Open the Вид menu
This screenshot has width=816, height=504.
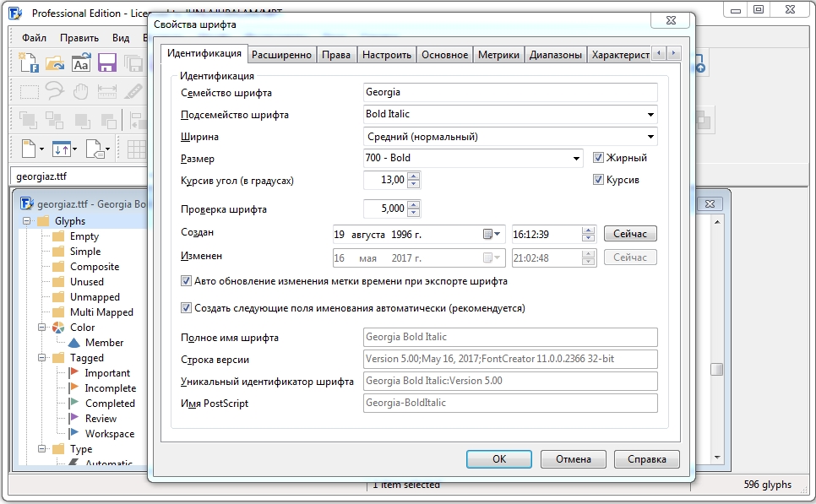(121, 38)
